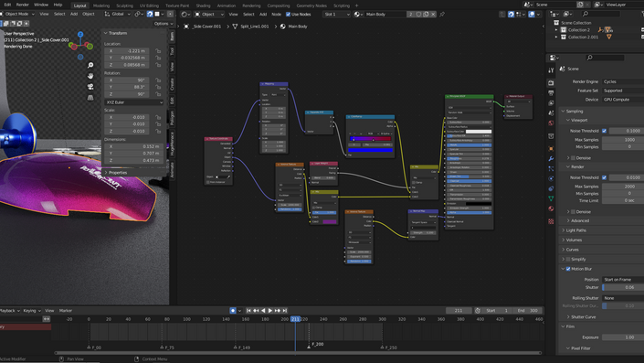644x363 pixels.
Task: Click the ColorRamp gradient bar
Action: pyautogui.click(x=370, y=139)
